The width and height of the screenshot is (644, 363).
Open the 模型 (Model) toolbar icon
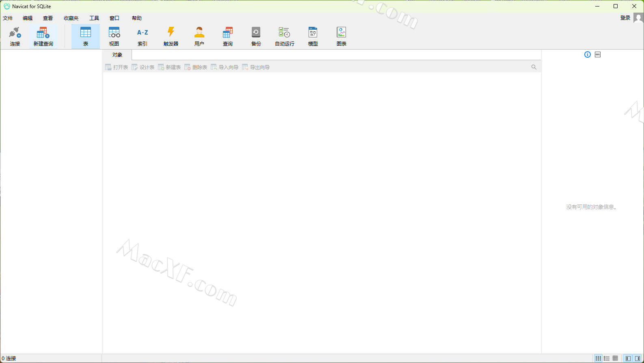313,36
